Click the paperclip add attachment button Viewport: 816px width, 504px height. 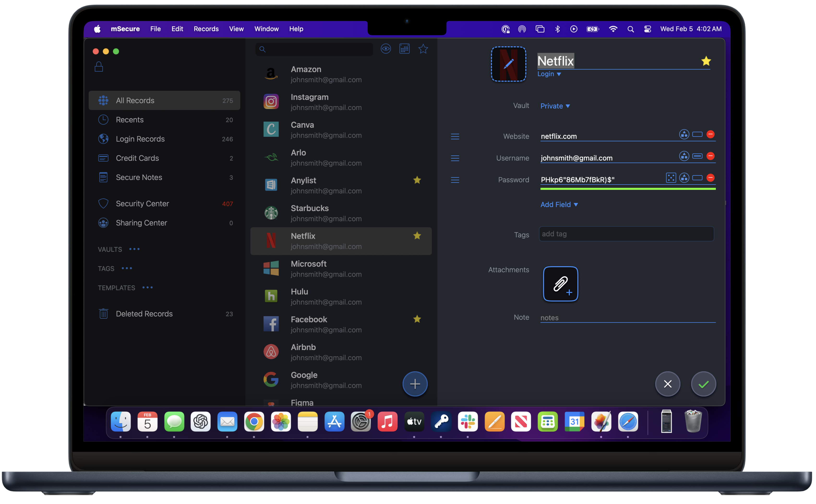pos(560,284)
